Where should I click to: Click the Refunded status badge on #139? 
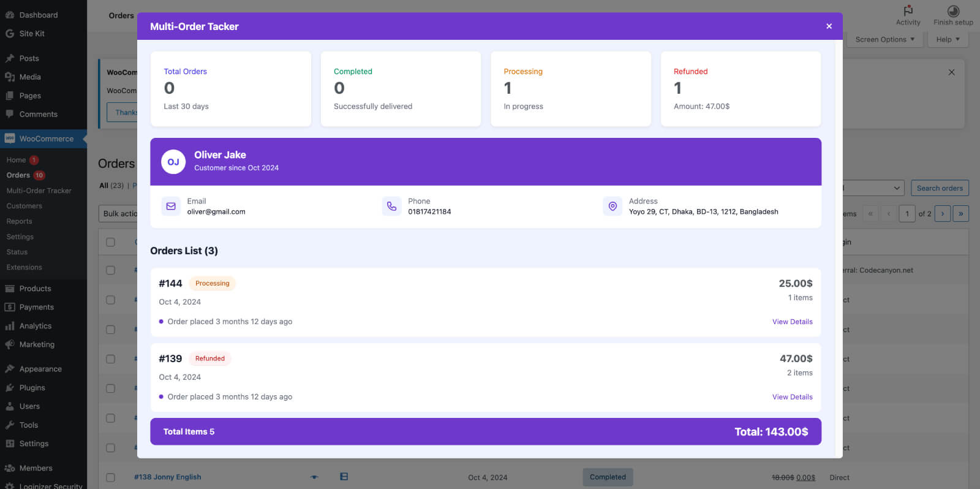tap(209, 358)
